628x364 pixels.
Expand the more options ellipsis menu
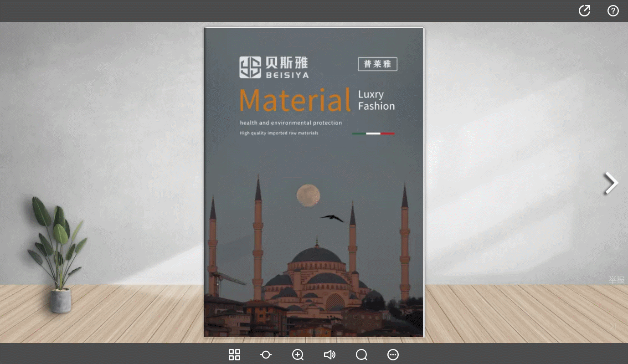pos(393,355)
